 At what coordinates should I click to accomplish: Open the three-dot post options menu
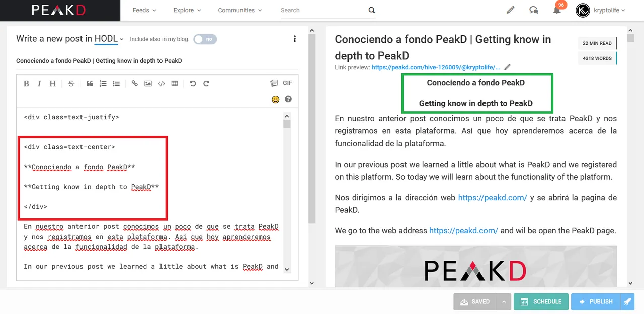tap(295, 39)
